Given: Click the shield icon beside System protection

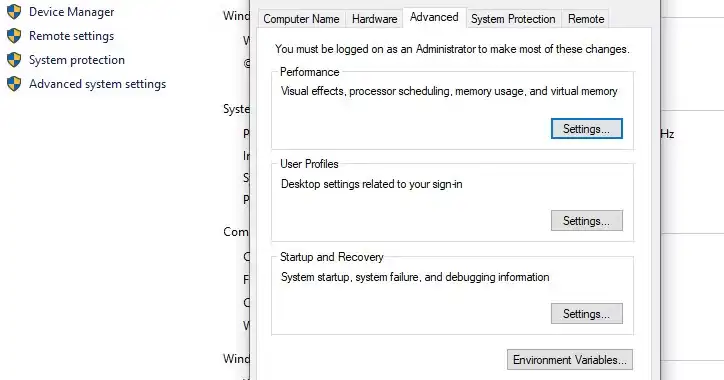Looking at the screenshot, I should coord(14,60).
